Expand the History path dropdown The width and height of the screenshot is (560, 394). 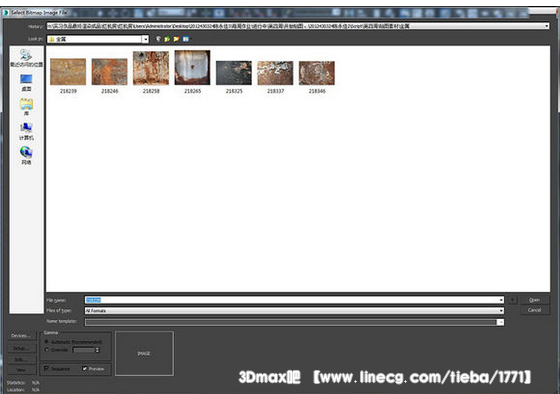[546, 26]
